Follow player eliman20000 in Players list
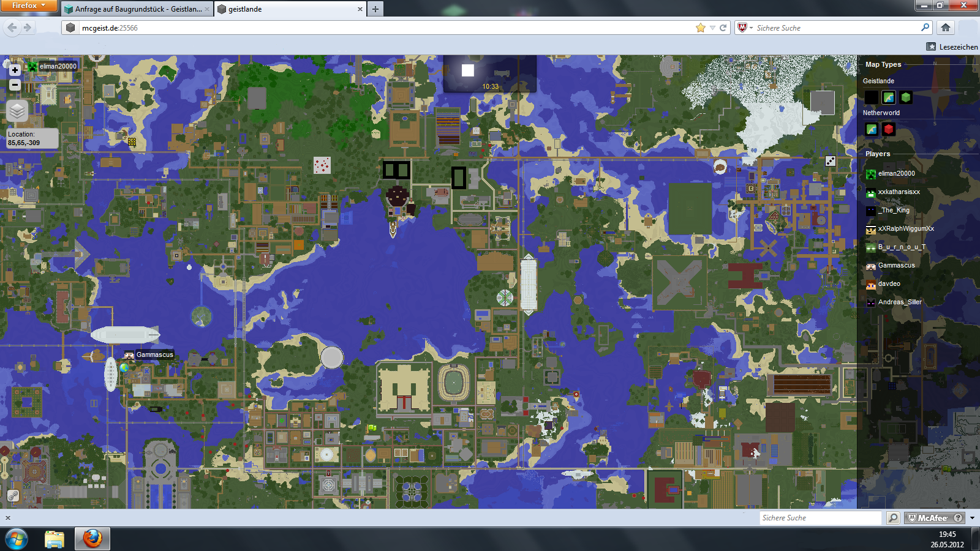980x551 pixels. pos(896,174)
